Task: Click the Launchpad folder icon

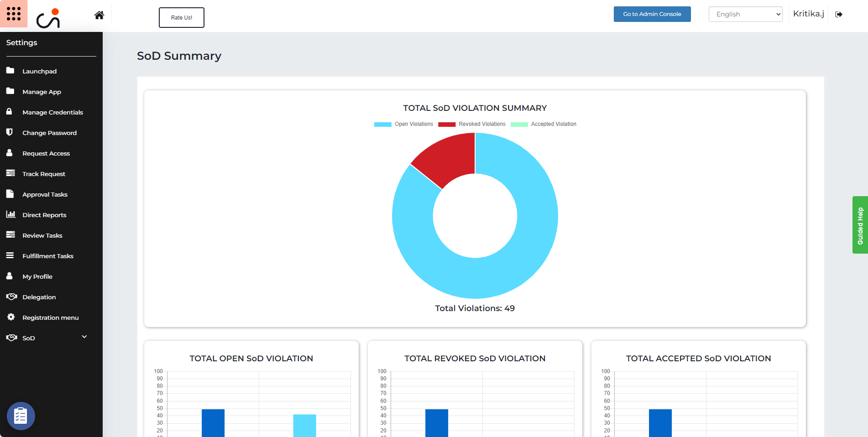Action: pos(10,71)
